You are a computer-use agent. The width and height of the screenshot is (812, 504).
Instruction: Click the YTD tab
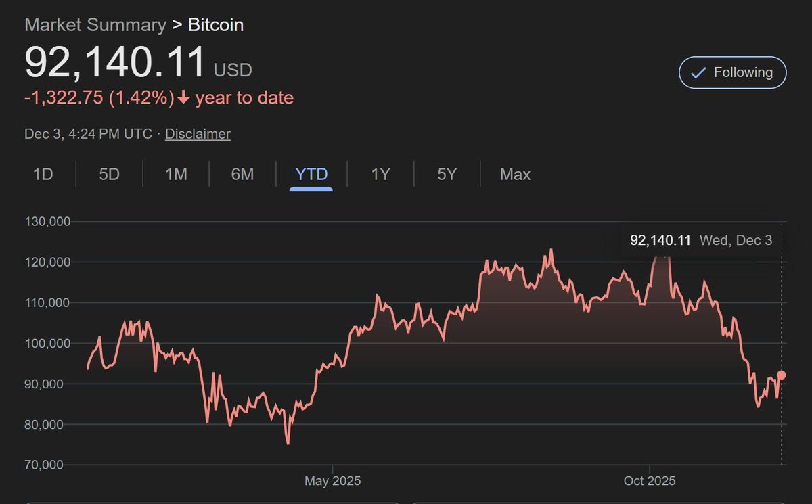pos(311,175)
